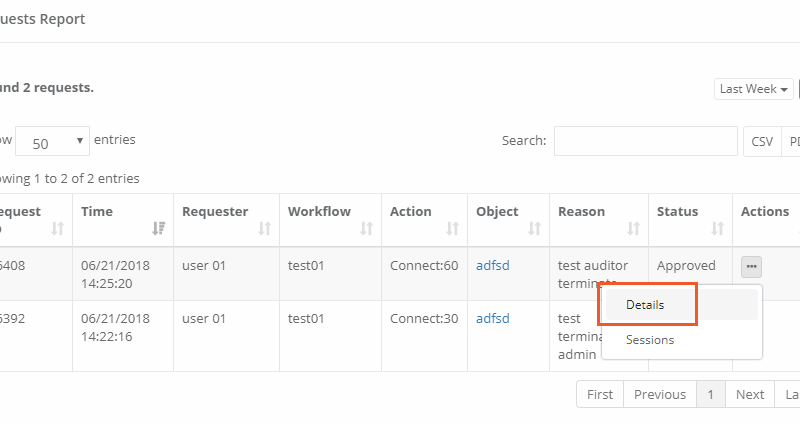Image resolution: width=800 pixels, height=425 pixels.
Task: Select Sessions from the actions menu
Action: point(650,340)
